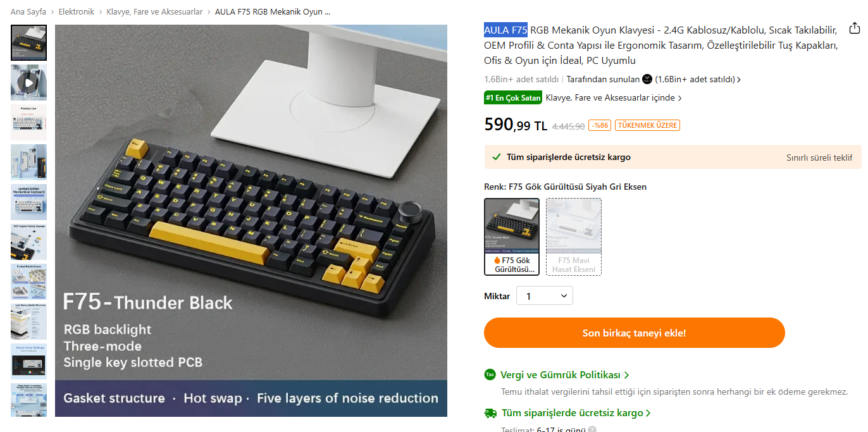Click the green delivery truck icon

490,413
